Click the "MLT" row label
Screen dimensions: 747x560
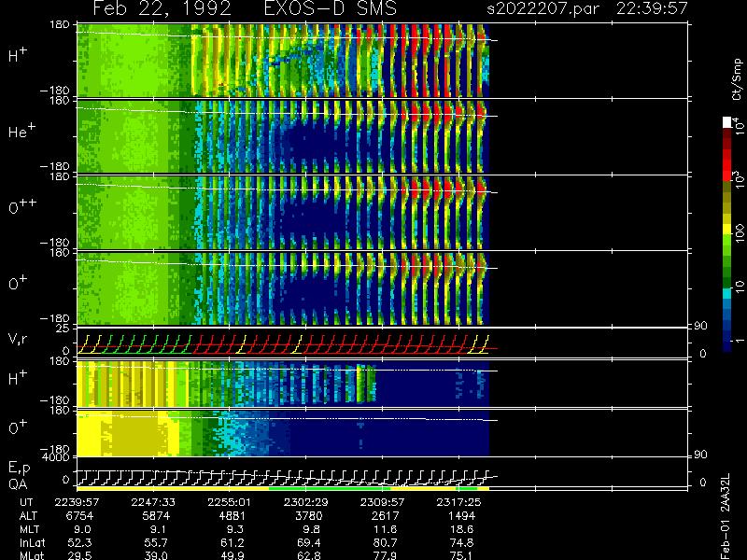[x=29, y=529]
